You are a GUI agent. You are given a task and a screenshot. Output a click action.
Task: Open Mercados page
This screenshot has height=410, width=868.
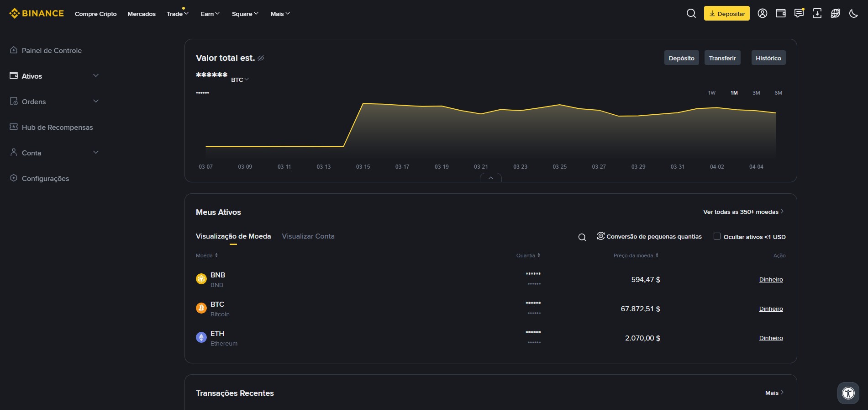(142, 14)
